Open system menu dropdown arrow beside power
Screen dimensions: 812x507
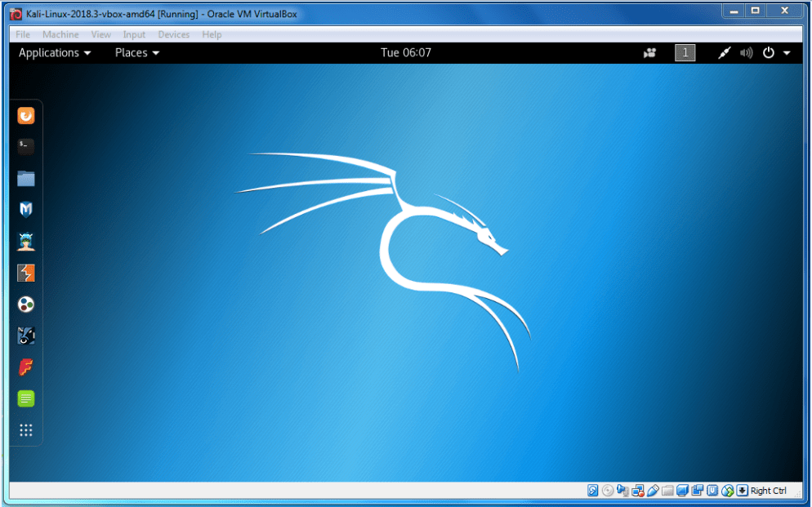click(x=787, y=53)
